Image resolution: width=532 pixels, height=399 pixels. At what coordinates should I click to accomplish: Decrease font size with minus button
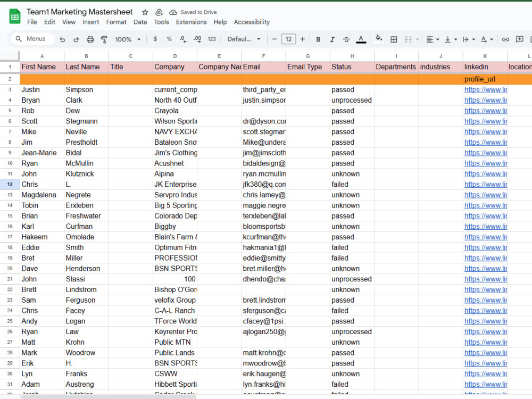pyautogui.click(x=275, y=39)
